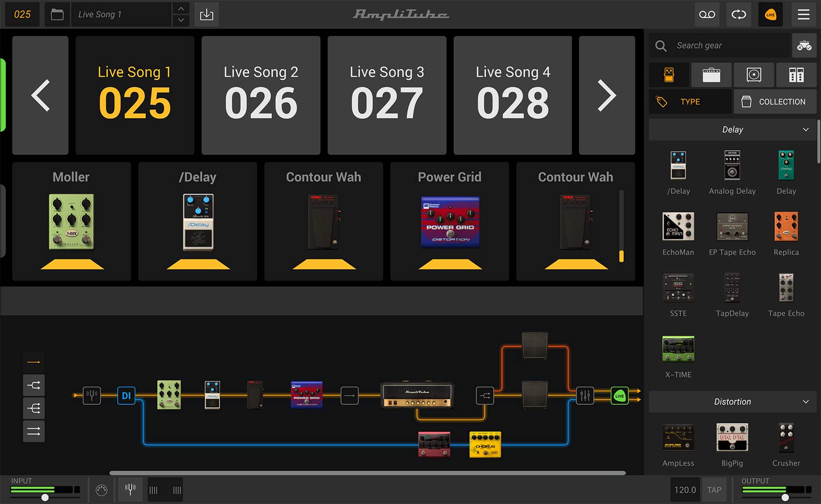Select Live Song 3 preset 027
Screen dimensions: 821x504
387,95
